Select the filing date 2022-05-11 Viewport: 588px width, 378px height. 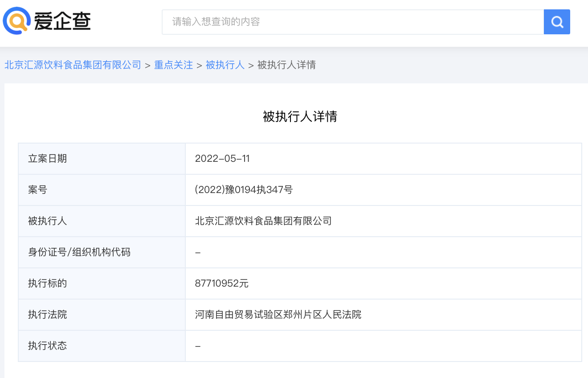coord(223,158)
